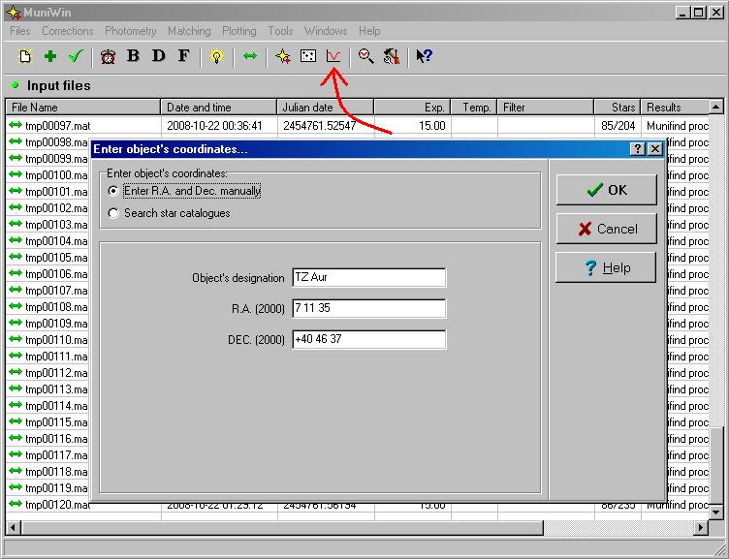
Task: Click the green plus add files icon
Action: coord(50,56)
